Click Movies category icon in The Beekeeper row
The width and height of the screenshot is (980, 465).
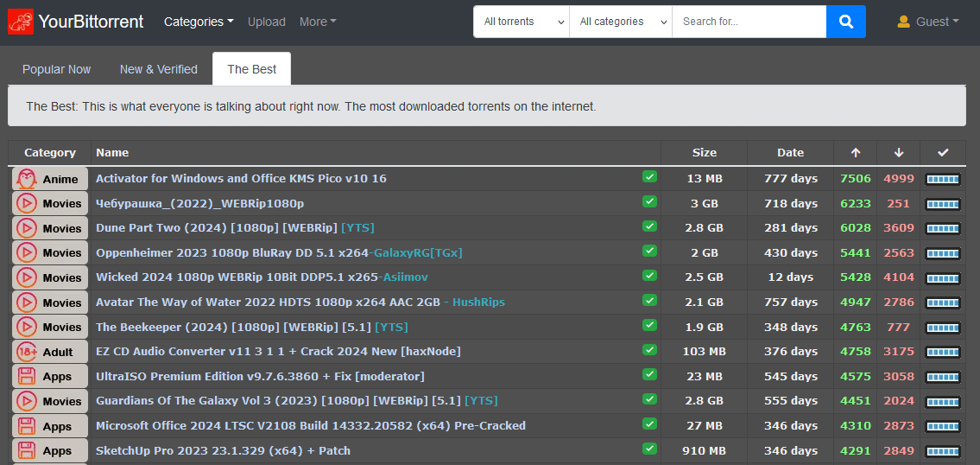(26, 327)
